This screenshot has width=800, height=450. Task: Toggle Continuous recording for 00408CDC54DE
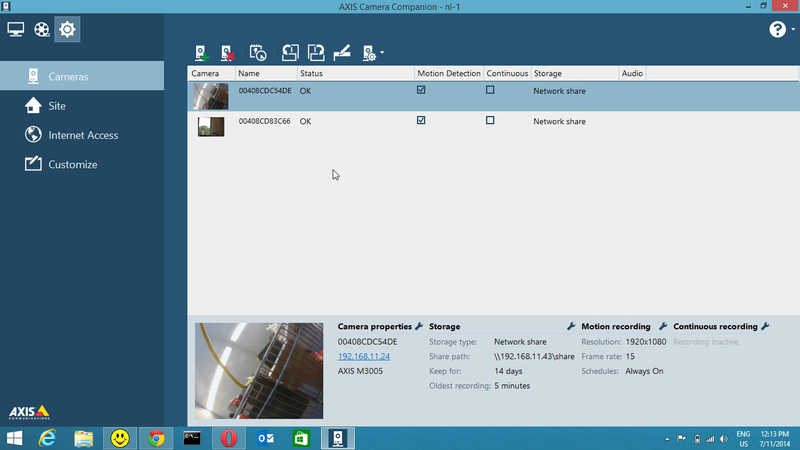[x=490, y=90]
